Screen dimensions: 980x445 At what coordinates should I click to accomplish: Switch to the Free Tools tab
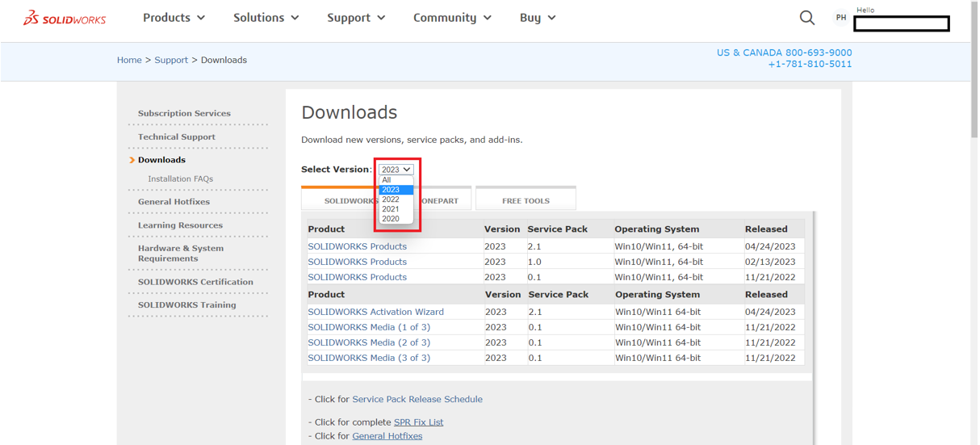pyautogui.click(x=526, y=200)
